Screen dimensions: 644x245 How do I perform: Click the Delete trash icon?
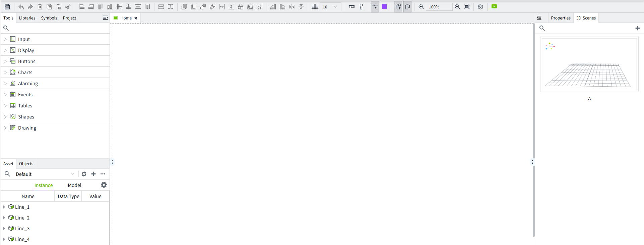[x=40, y=7]
